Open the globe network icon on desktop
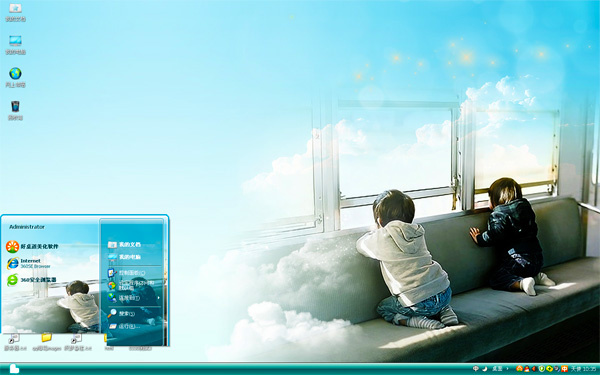The height and width of the screenshot is (375, 600). click(x=15, y=73)
